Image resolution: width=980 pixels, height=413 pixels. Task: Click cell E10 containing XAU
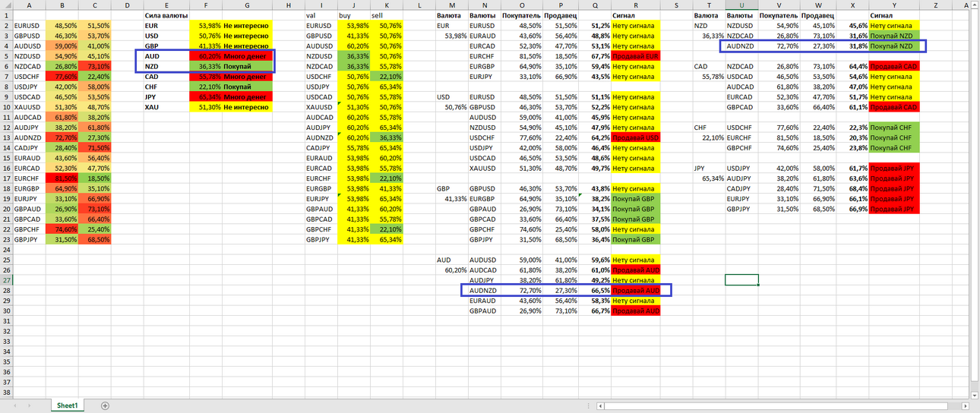(x=166, y=107)
